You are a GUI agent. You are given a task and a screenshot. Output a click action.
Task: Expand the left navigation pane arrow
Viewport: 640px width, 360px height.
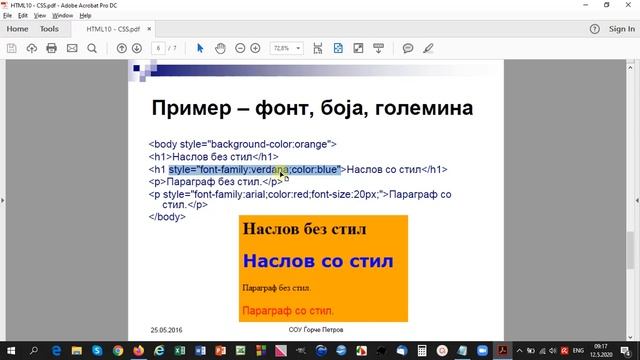point(2,200)
